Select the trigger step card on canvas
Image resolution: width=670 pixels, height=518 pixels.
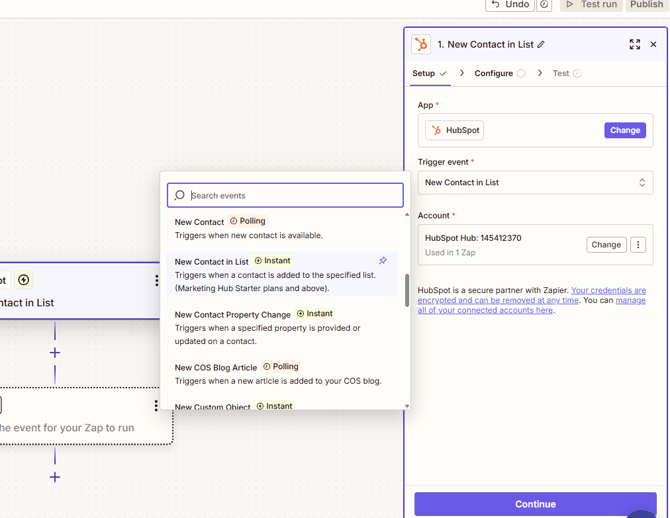click(79, 291)
